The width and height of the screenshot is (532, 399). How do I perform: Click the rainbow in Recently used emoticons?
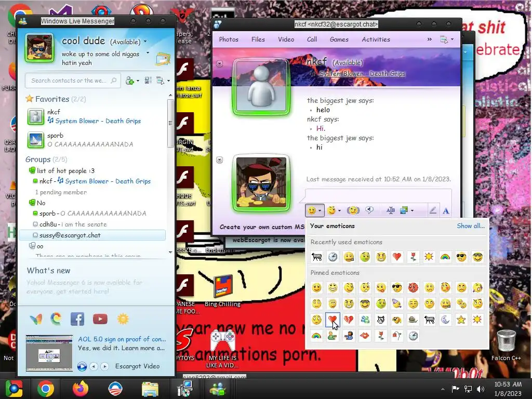tap(445, 257)
